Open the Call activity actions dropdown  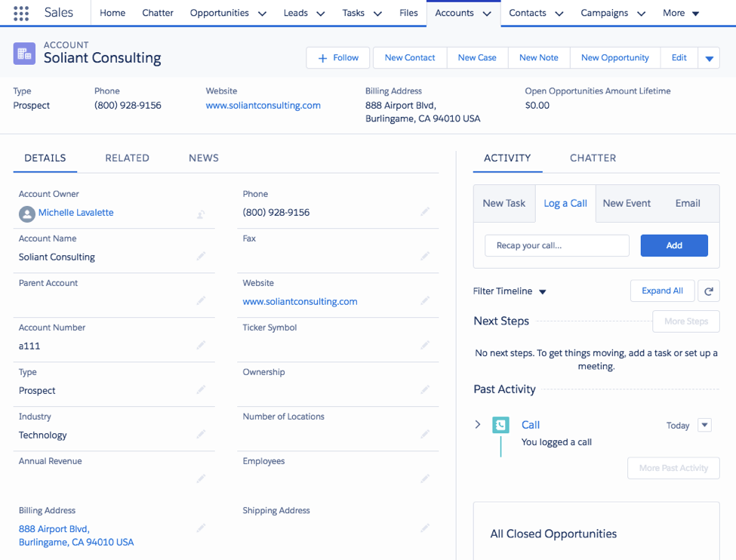pyautogui.click(x=704, y=425)
